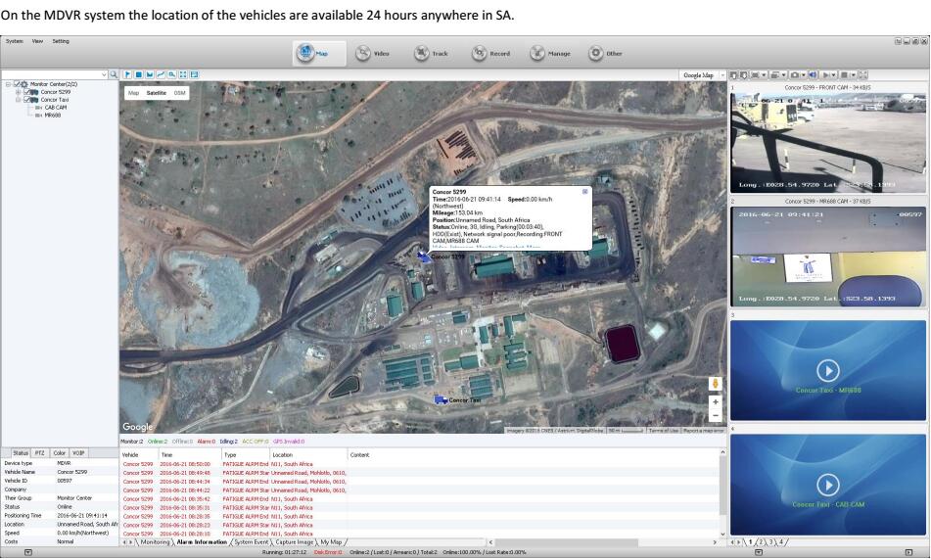
Task: Select the flag marker map tool
Action: point(127,74)
